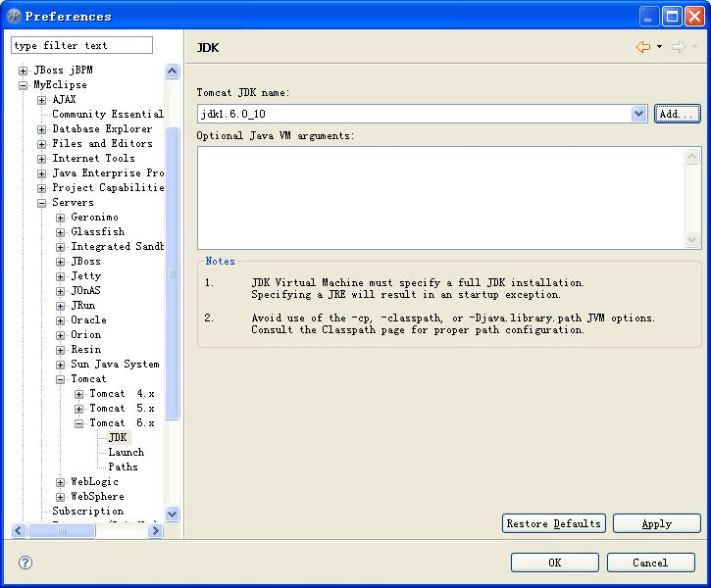Click VM arguments scroll up arrow

[x=692, y=157]
